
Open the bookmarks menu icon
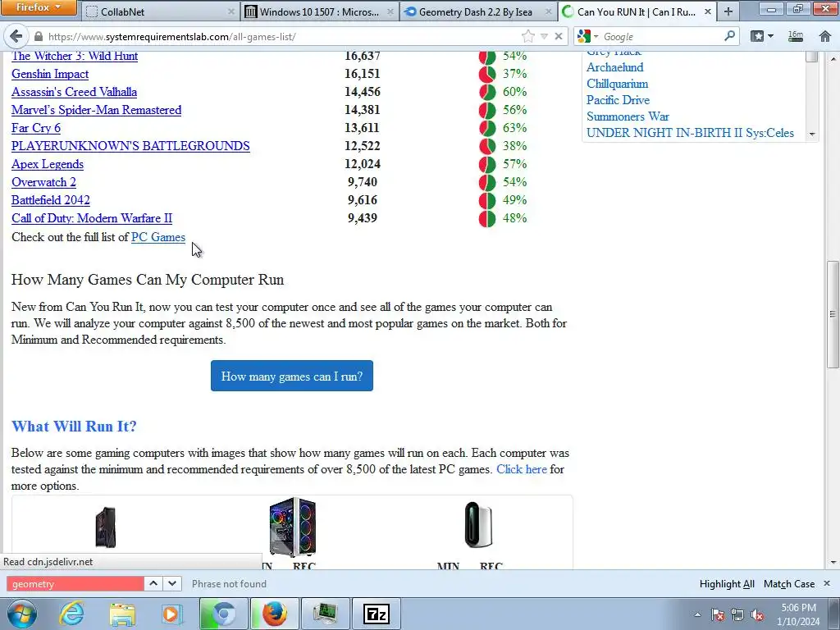tap(757, 36)
